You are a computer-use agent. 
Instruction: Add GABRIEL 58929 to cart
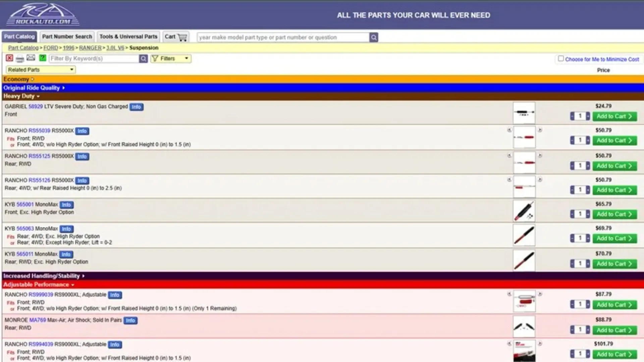(x=614, y=116)
